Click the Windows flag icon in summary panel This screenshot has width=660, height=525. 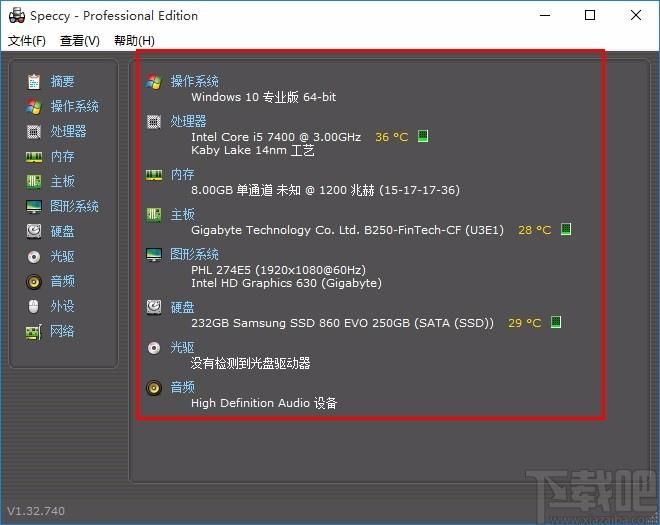[154, 82]
